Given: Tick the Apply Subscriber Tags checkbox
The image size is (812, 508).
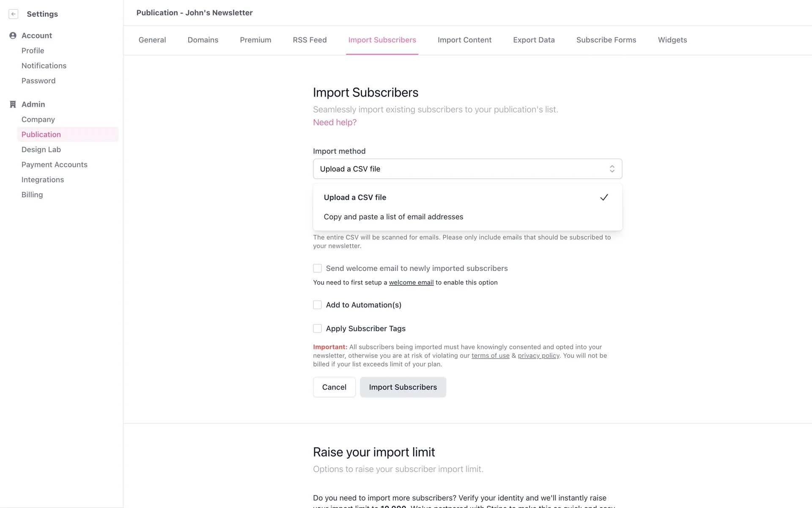Looking at the screenshot, I should point(317,329).
